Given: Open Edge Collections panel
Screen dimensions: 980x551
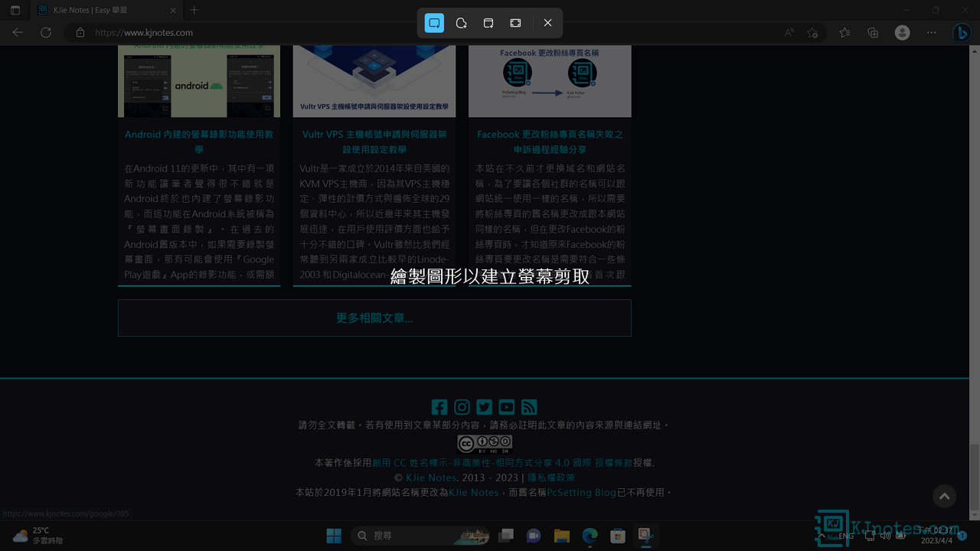Looking at the screenshot, I should (x=873, y=32).
